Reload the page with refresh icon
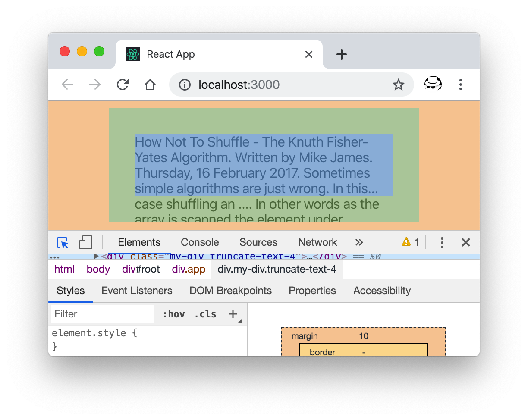Image resolution: width=528 pixels, height=420 pixels. tap(123, 85)
